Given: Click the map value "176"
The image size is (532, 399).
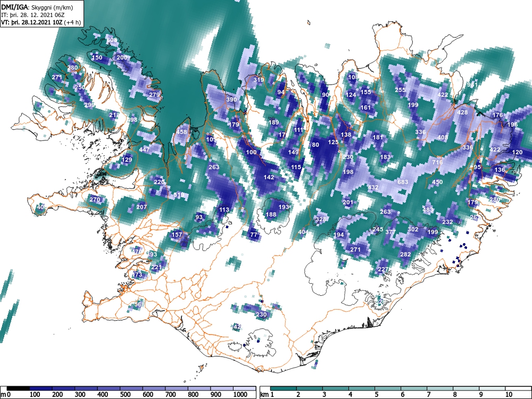Looking at the screenshot, I should tap(498, 115).
